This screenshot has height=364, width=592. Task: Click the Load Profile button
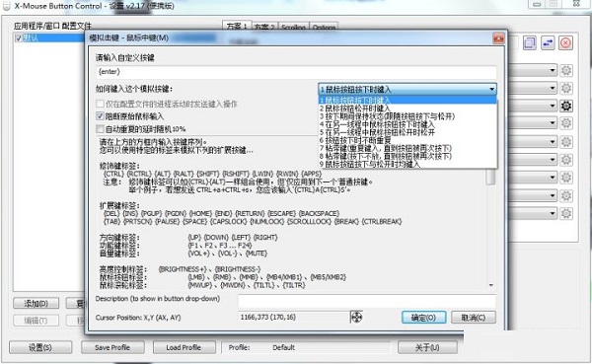click(184, 347)
